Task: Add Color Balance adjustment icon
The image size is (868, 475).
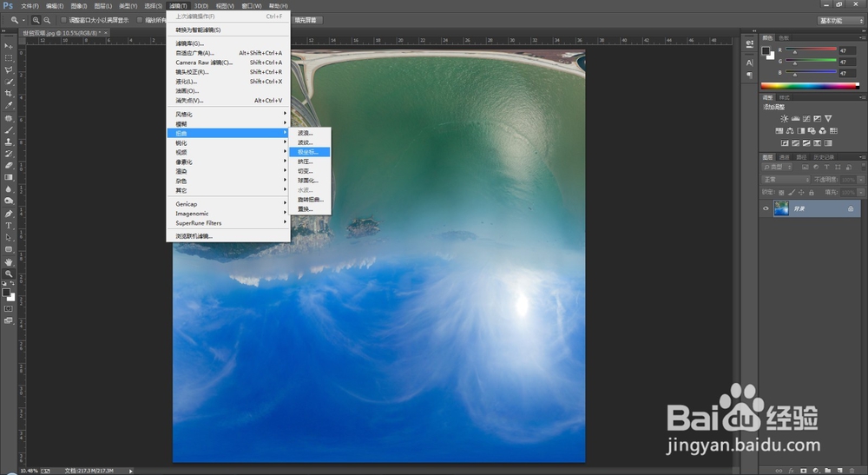Action: pos(790,130)
